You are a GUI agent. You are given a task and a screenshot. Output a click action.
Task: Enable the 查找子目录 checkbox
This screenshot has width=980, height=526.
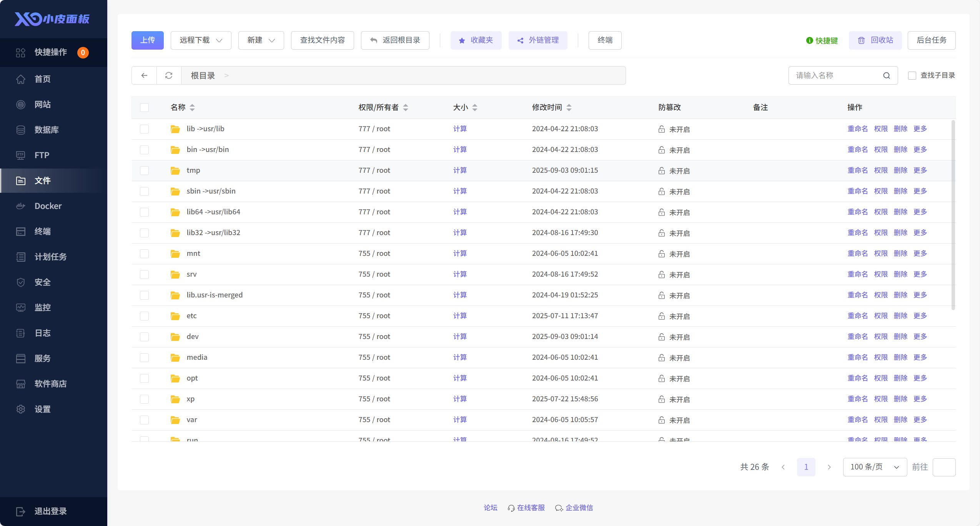(912, 75)
